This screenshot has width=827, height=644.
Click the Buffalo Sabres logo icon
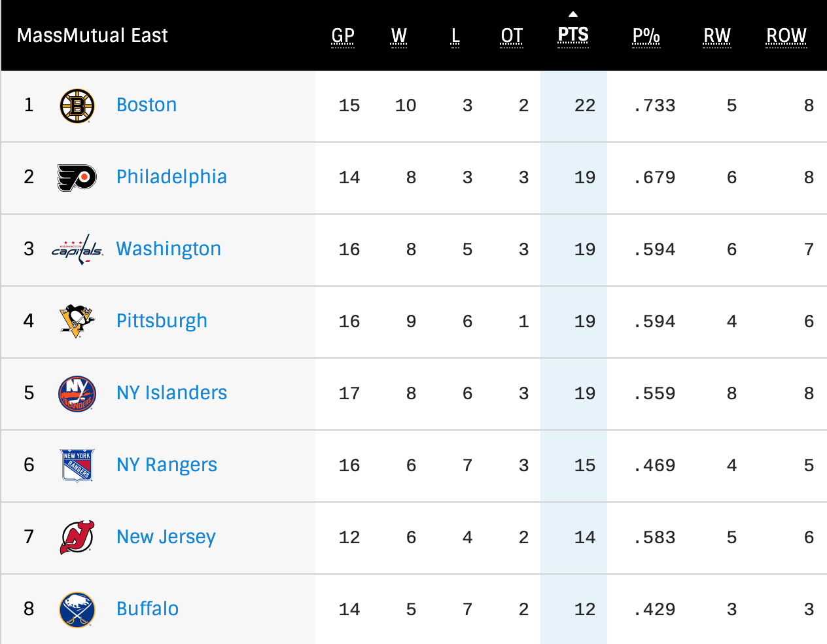tap(77, 609)
